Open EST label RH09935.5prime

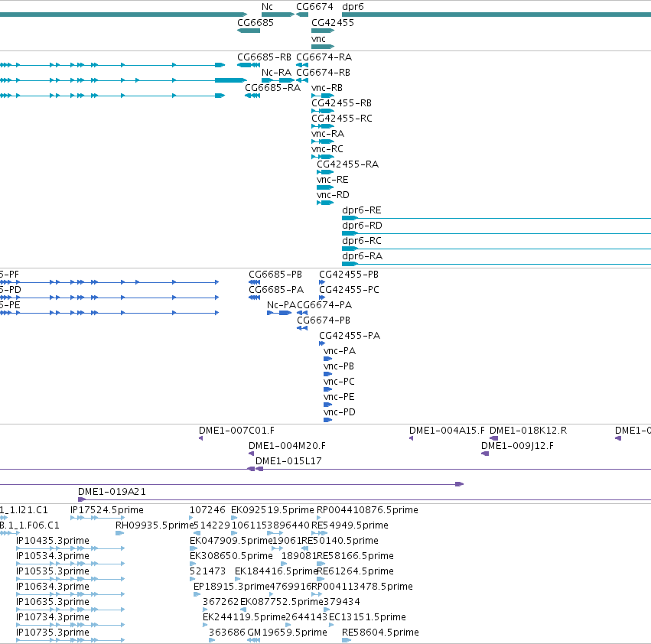pos(155,525)
